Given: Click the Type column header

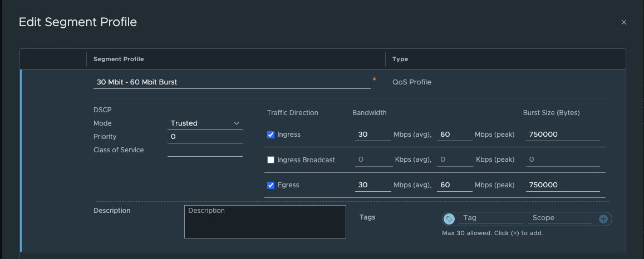Looking at the screenshot, I should 400,59.
